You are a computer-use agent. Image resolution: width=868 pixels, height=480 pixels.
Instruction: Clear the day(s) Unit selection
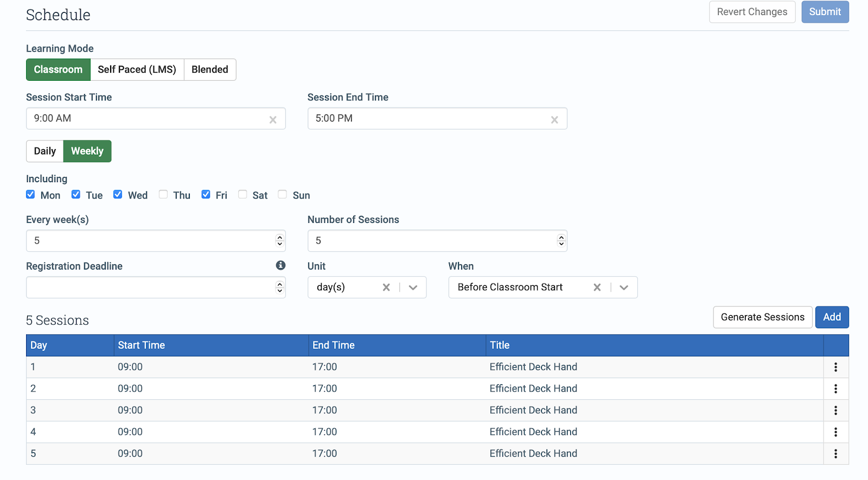386,287
